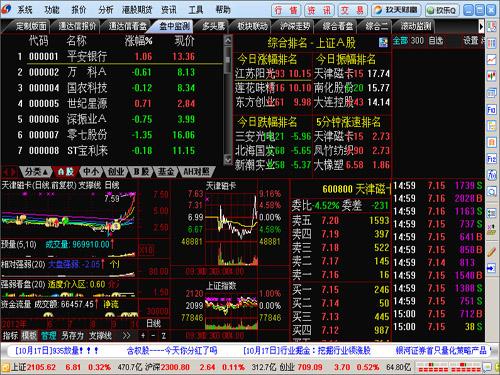Select the 基金 category tab
Screen dimensions: 500x375
click(x=166, y=172)
